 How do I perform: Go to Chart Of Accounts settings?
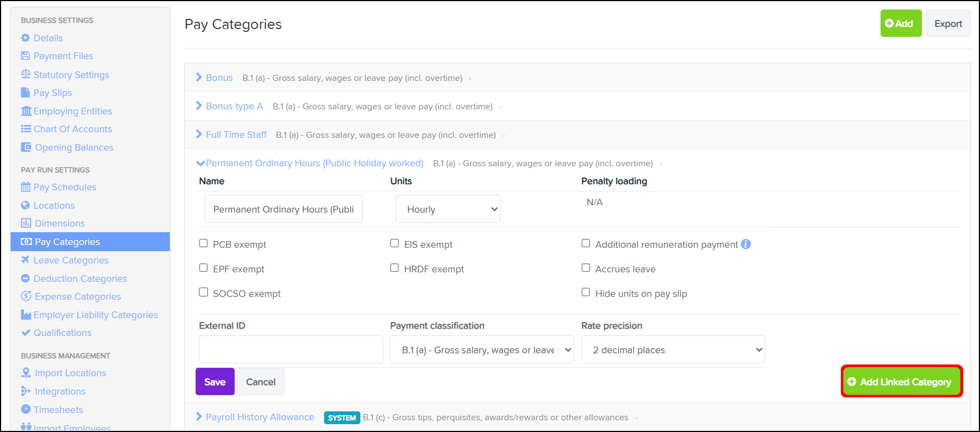click(73, 129)
